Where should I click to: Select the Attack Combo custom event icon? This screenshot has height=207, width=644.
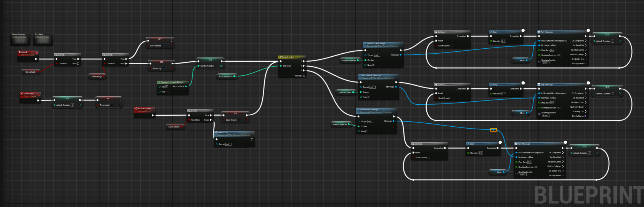point(136,108)
